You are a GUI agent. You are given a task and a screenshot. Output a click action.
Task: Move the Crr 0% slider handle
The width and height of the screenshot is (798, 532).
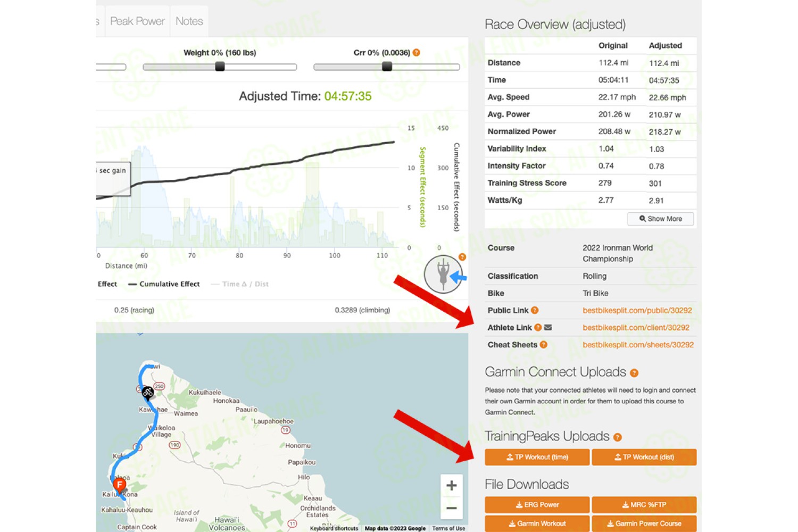[387, 66]
